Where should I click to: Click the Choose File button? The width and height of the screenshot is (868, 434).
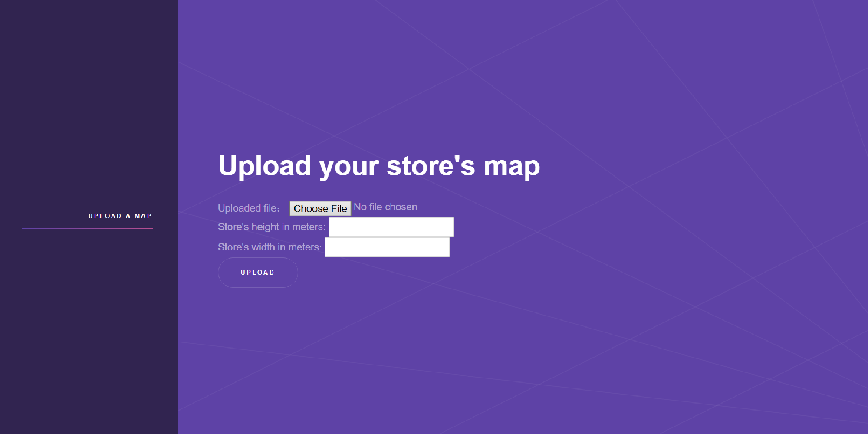320,209
